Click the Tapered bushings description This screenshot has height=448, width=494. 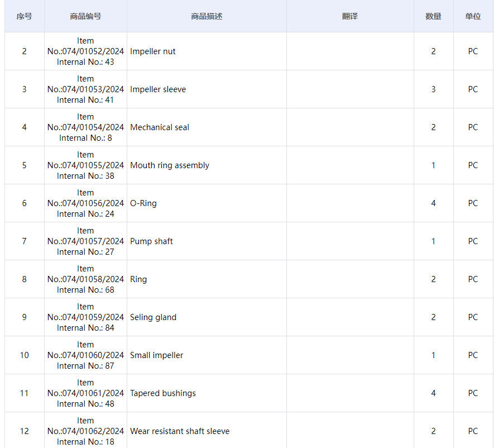[163, 393]
